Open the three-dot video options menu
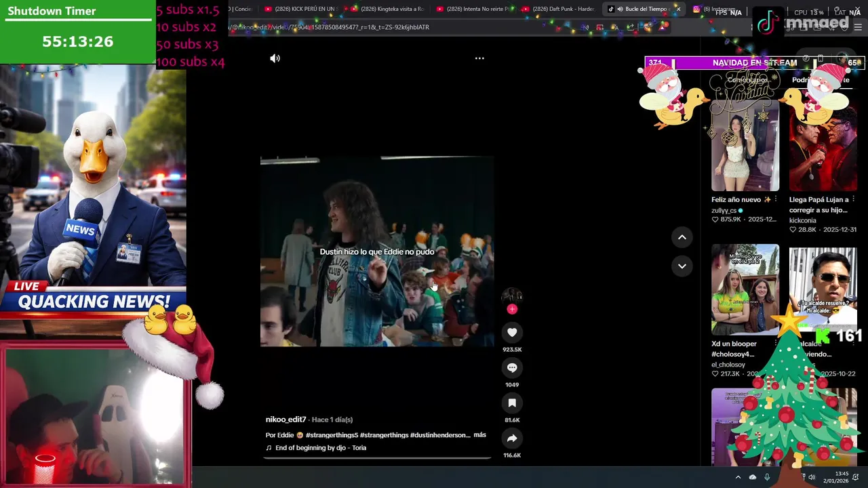Screen dimensions: 868x488 479,58
